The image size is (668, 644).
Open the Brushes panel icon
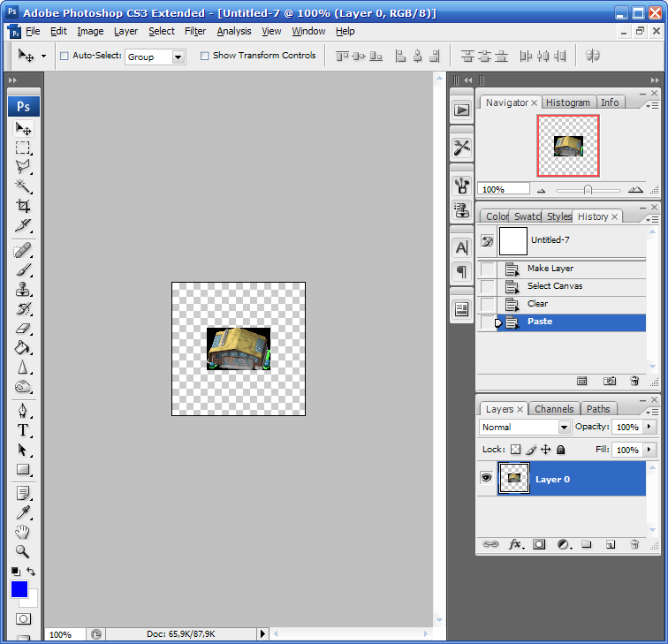tap(461, 186)
